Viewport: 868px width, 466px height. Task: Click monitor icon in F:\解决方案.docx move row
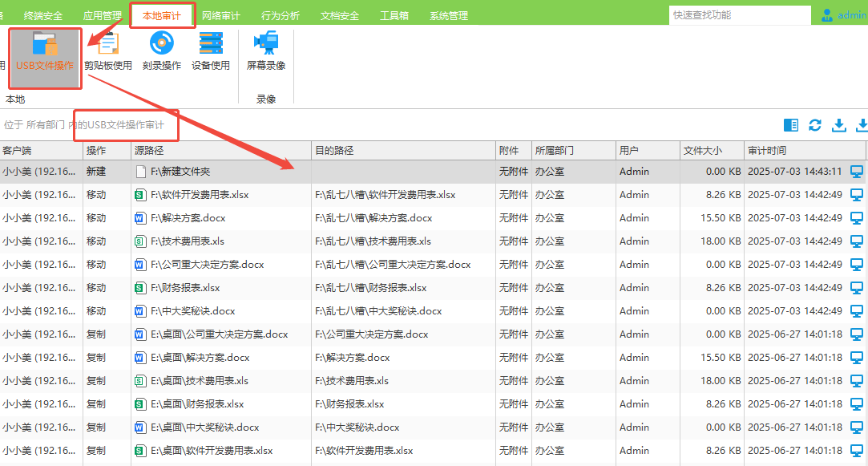(856, 218)
